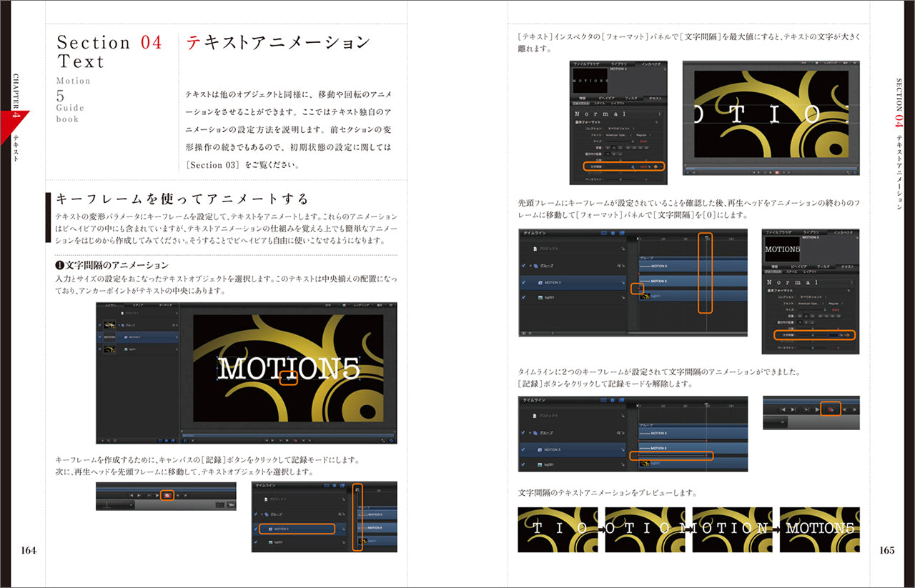Click play in page 164 transport close-up
Image resolution: width=915 pixels, height=588 pixels.
[157, 495]
